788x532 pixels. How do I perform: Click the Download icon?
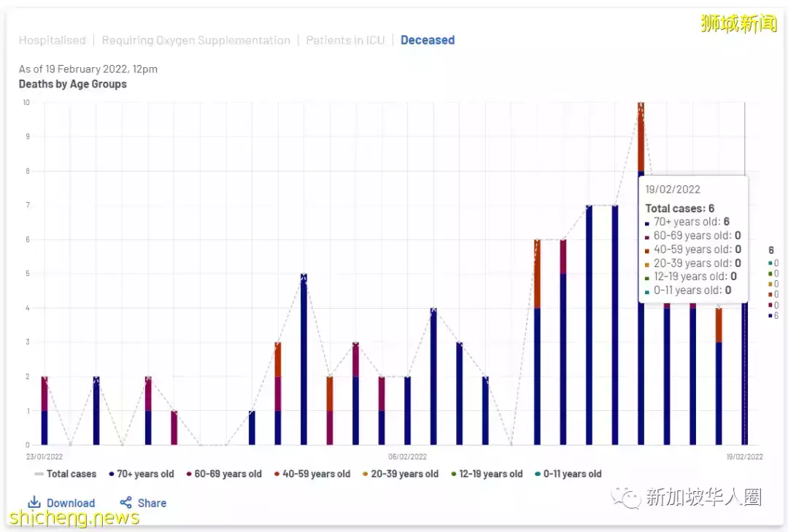coord(34,503)
